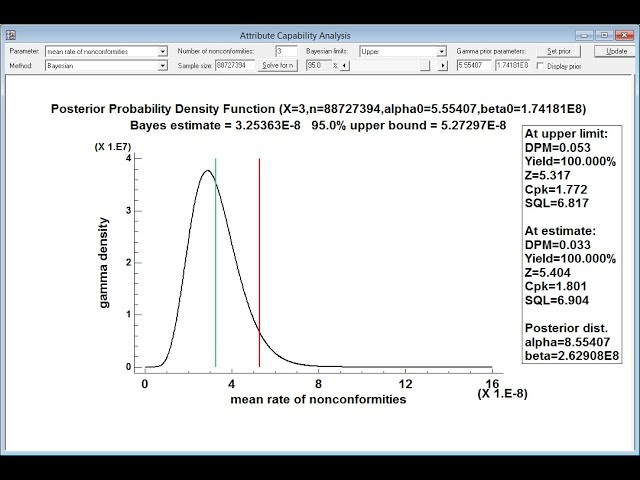The width and height of the screenshot is (640, 480).
Task: Click 'Cpk=1.772' in the upper limit stats
Action: click(x=556, y=189)
